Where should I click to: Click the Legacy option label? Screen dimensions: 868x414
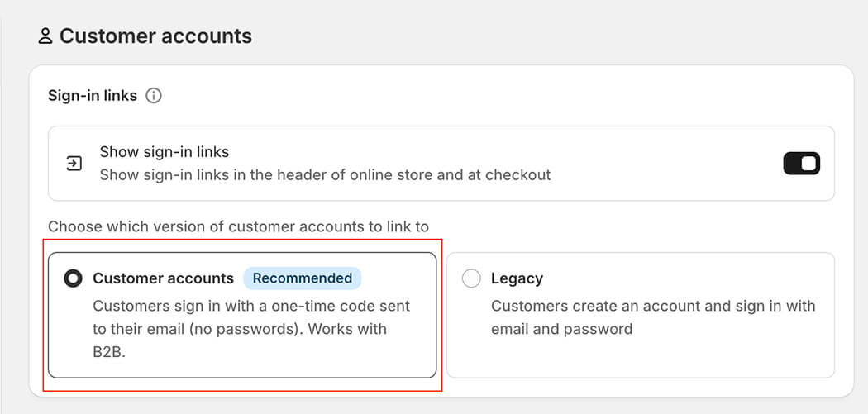pyautogui.click(x=517, y=278)
